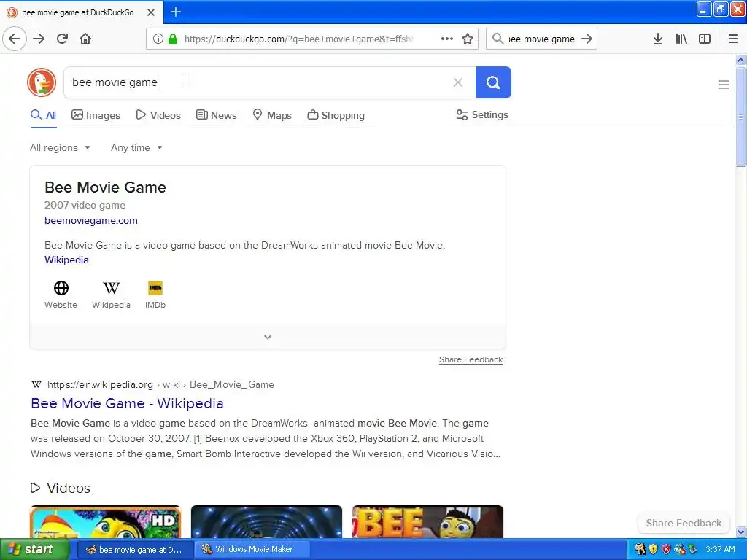747x560 pixels.
Task: Click the yellow shield tray icon
Action: pos(653,550)
